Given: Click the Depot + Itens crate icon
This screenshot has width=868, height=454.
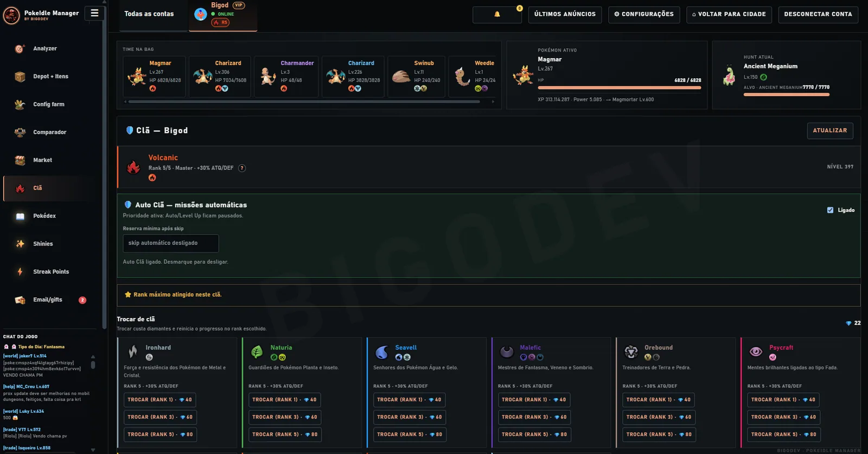Looking at the screenshot, I should [20, 77].
